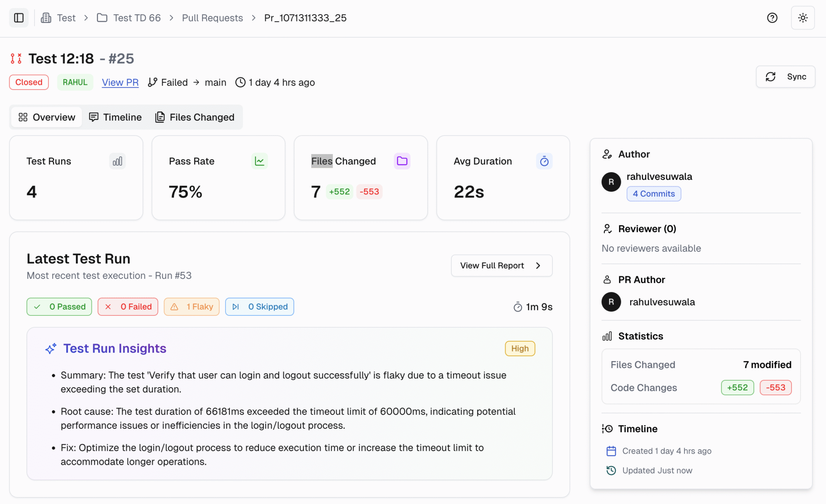Click the Test Run Insights sparkle icon

51,348
